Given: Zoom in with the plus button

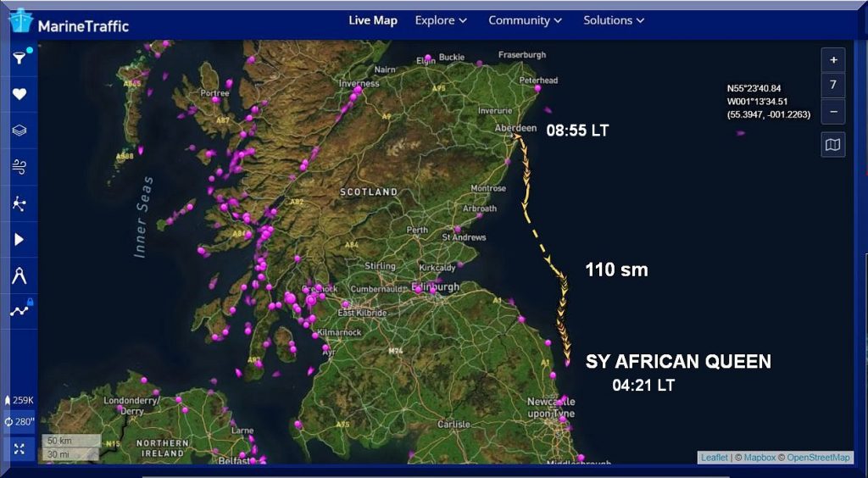Looking at the screenshot, I should [833, 60].
